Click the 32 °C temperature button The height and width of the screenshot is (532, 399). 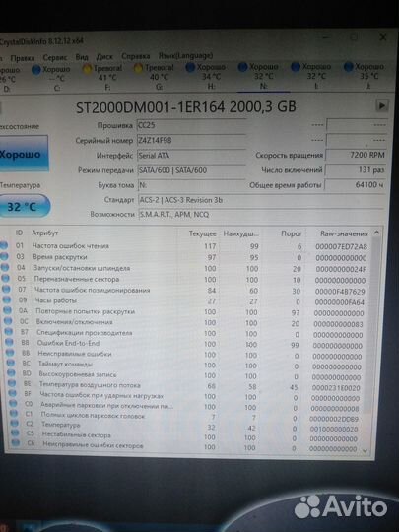[24, 206]
